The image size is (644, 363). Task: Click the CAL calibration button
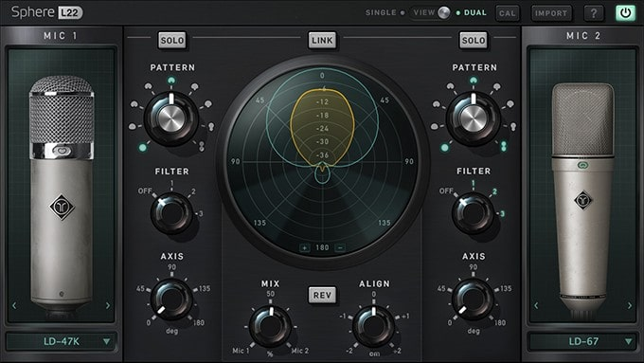tap(508, 13)
